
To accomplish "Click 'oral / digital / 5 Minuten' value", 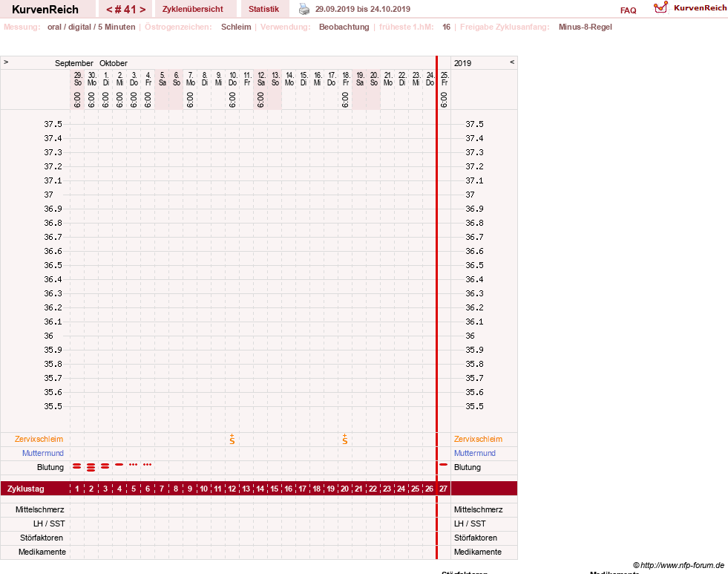I will coord(91,27).
